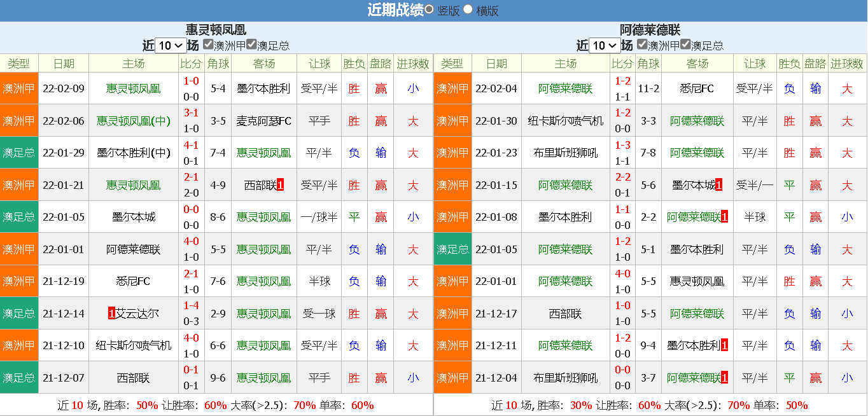Click 进球数 column header in 阿德莱德联 table
The width and height of the screenshot is (868, 416).
pyautogui.click(x=848, y=64)
